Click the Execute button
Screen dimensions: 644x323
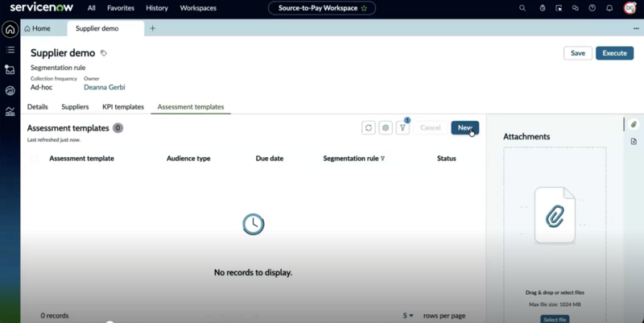click(615, 53)
